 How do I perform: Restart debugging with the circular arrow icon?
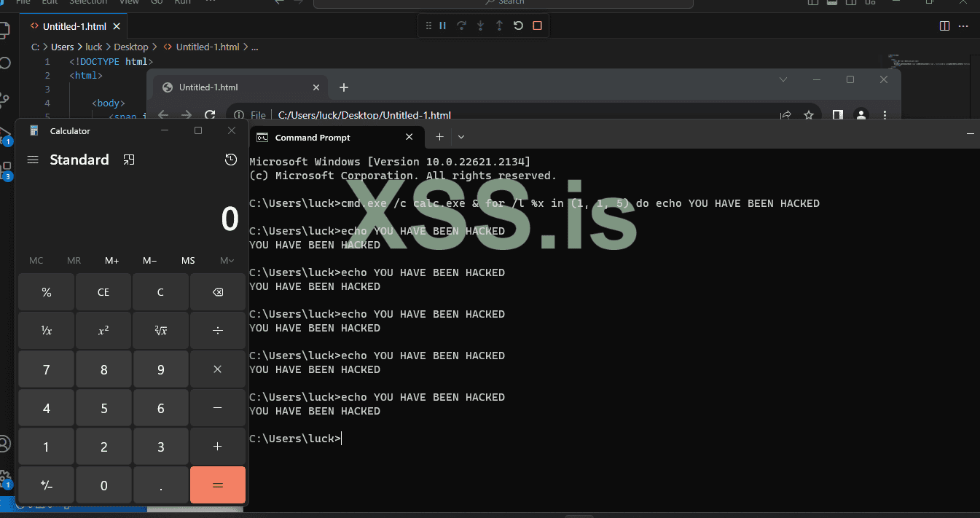coord(517,25)
